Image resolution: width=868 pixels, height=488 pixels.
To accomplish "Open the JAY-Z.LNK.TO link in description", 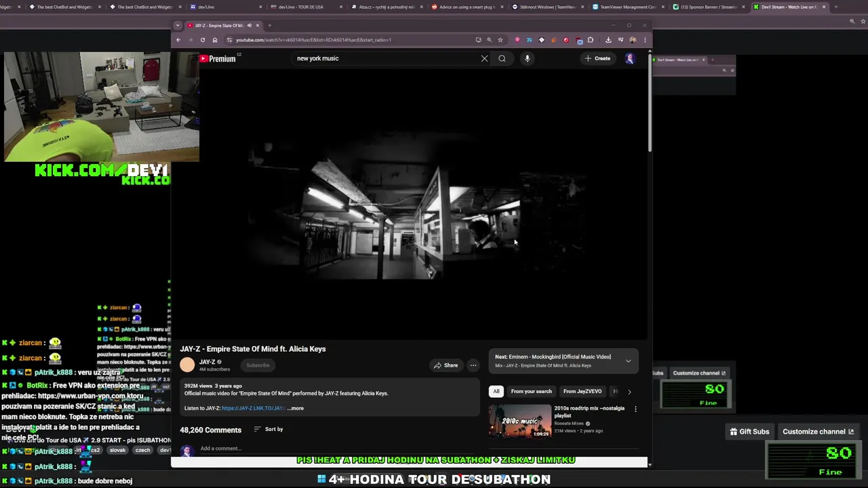I will [x=253, y=409].
